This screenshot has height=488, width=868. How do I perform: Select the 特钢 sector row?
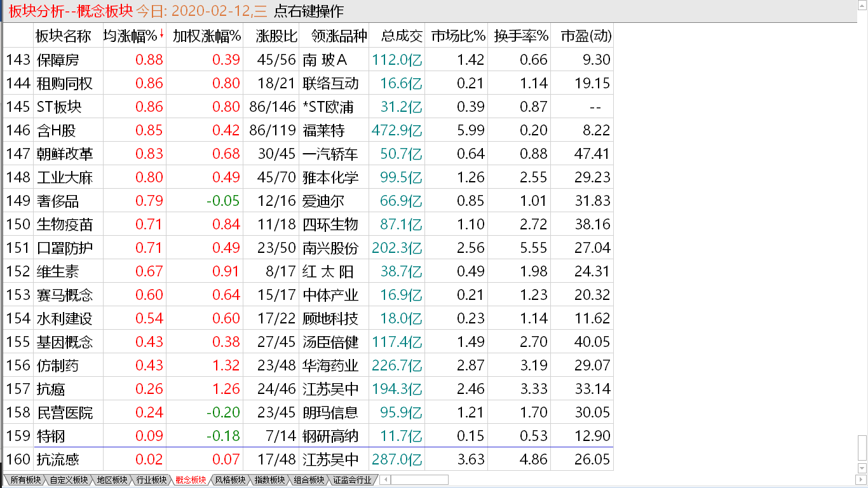pyautogui.click(x=308, y=436)
